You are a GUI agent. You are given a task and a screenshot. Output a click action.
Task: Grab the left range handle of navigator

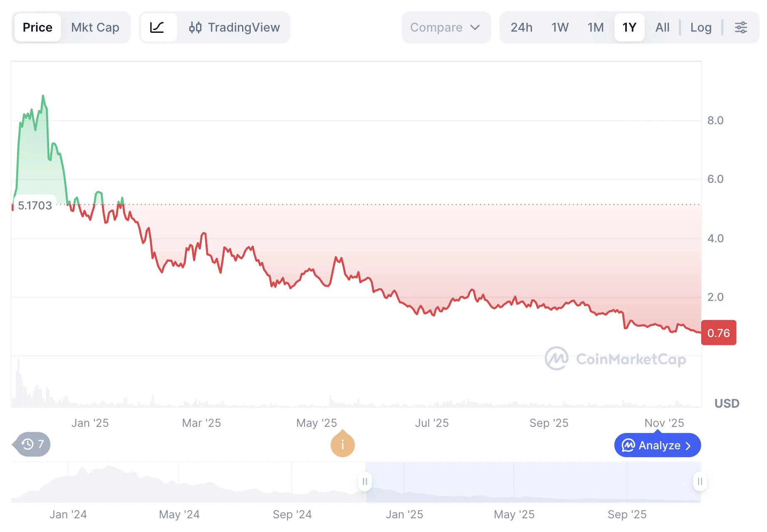pyautogui.click(x=365, y=481)
